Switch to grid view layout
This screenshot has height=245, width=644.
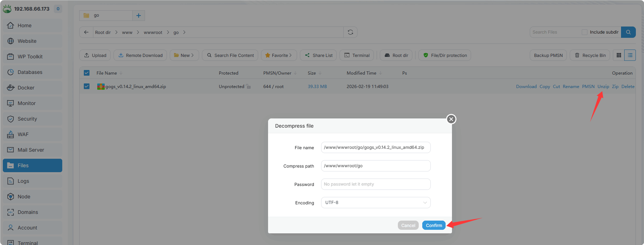tap(619, 55)
